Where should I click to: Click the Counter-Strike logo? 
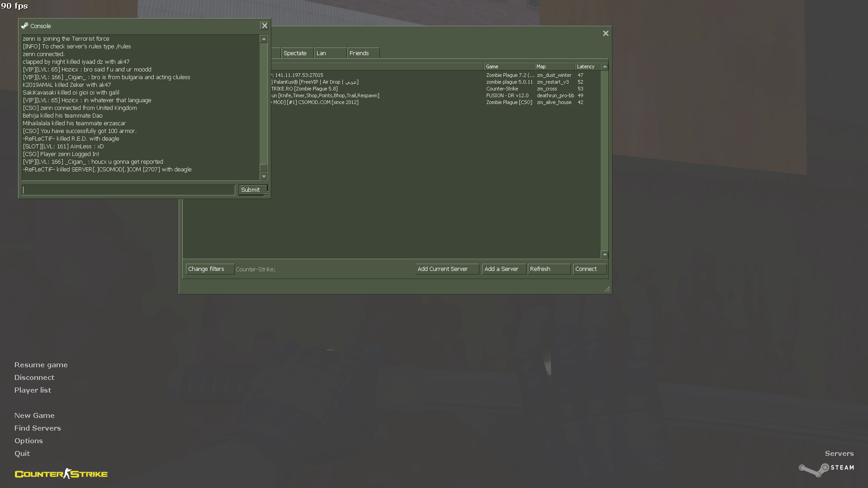click(61, 474)
